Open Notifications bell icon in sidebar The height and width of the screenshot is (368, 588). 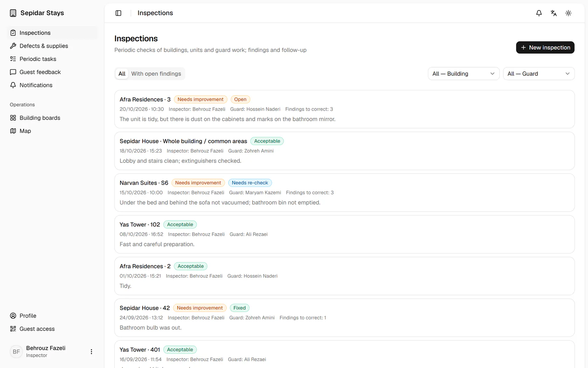(x=13, y=85)
